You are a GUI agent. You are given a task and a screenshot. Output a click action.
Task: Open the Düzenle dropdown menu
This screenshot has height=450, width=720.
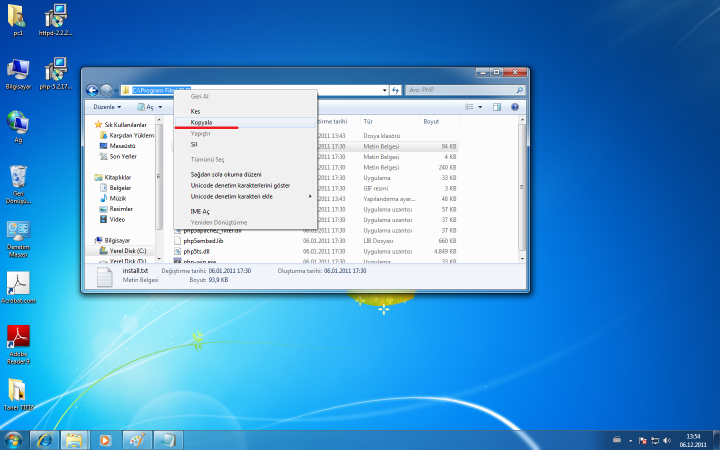click(x=106, y=106)
